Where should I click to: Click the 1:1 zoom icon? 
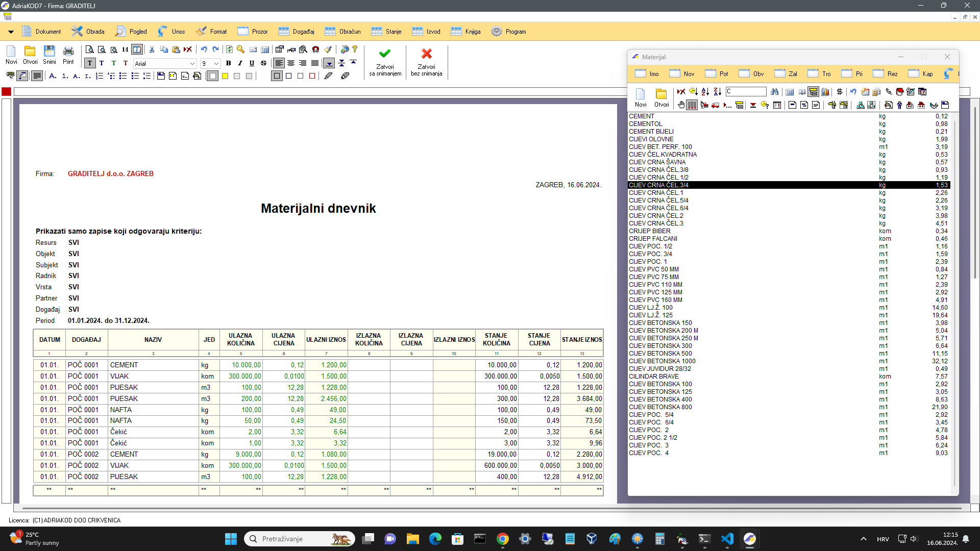[125, 49]
